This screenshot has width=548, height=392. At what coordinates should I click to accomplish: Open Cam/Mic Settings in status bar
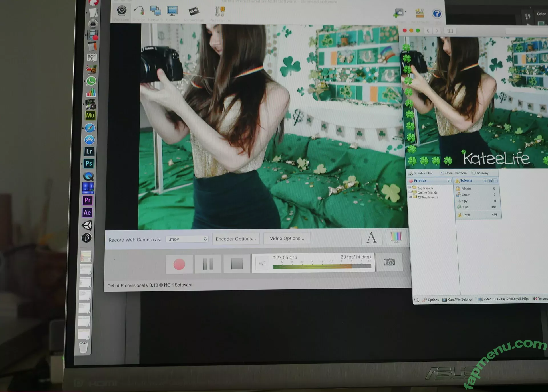coord(458,300)
